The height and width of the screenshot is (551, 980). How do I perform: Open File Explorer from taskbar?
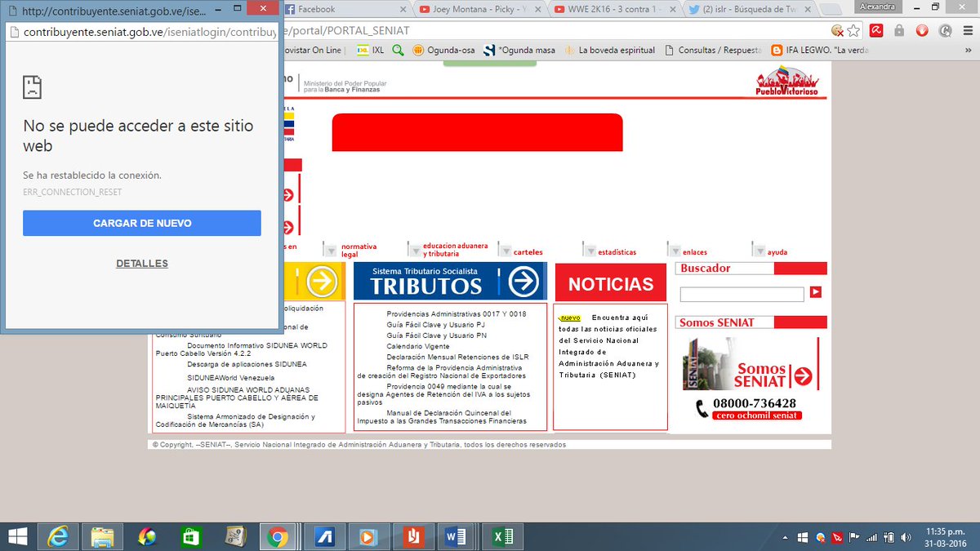(102, 536)
